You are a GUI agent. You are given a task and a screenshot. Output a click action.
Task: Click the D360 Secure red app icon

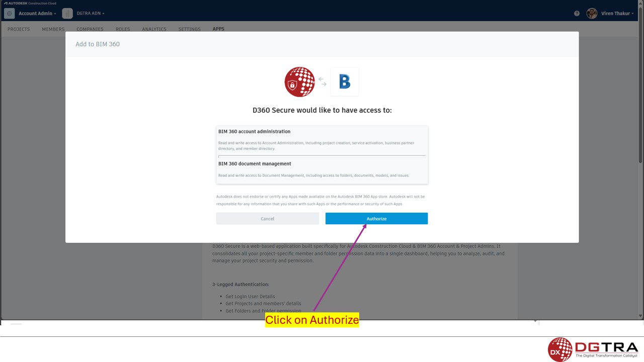300,81
